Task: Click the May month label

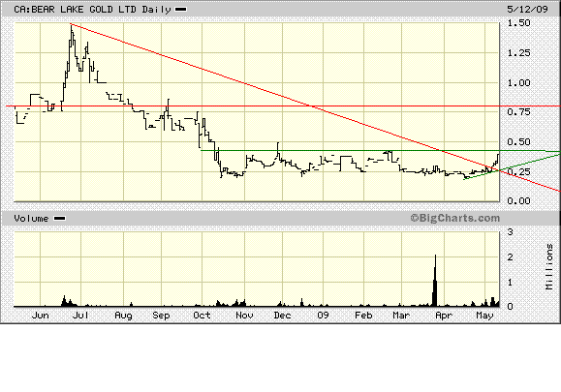Action: tap(484, 316)
